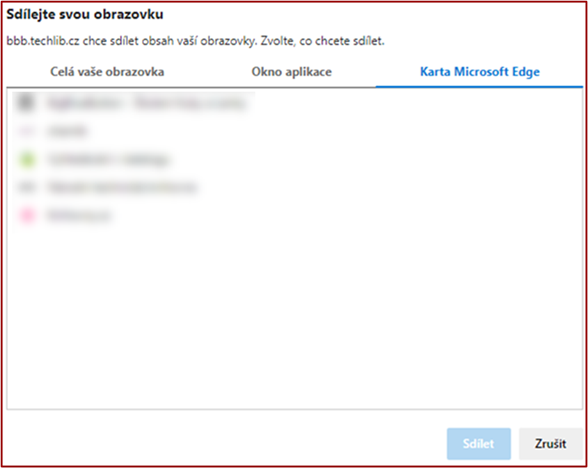Pick the blurred title beside the pink icon
Screen dimensions: 588x468
pos(79,216)
